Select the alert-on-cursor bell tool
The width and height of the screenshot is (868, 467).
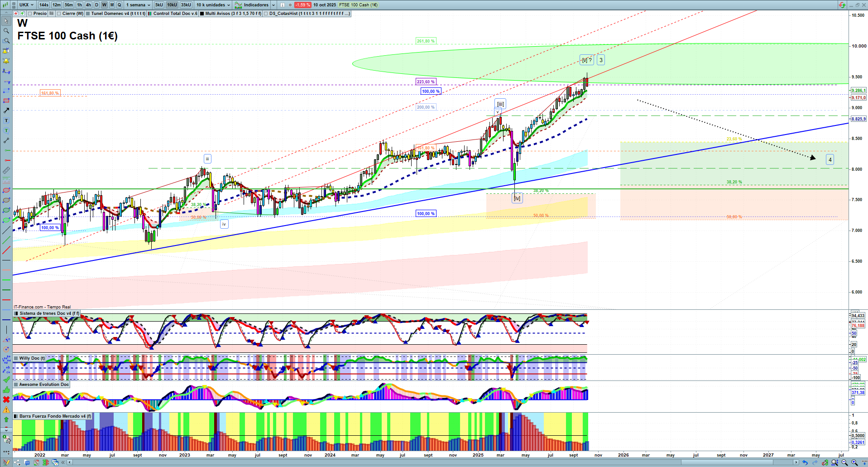pos(6,51)
